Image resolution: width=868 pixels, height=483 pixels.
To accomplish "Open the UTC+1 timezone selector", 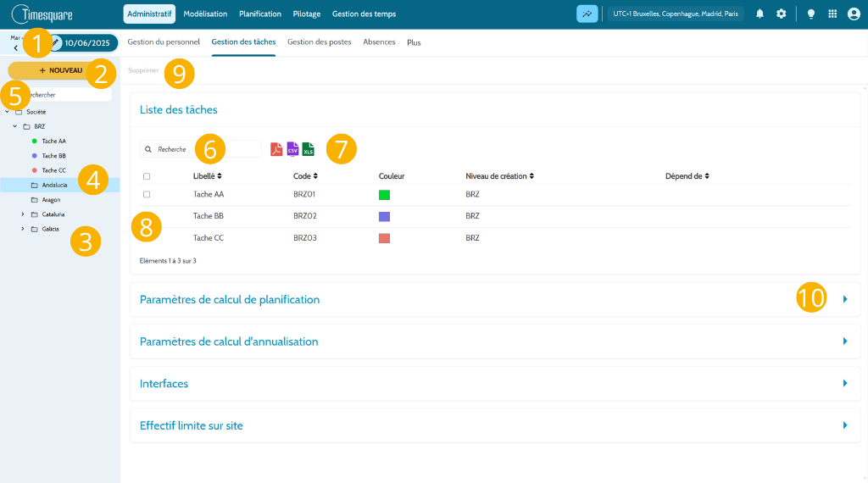I will tap(676, 14).
